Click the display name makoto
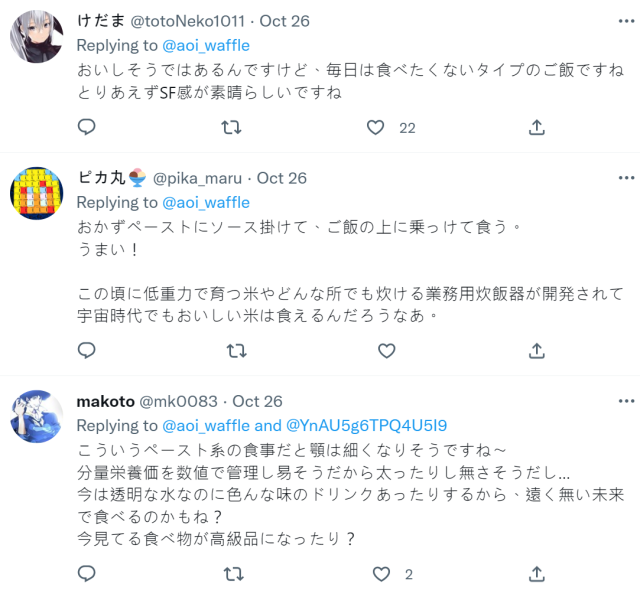 point(106,402)
